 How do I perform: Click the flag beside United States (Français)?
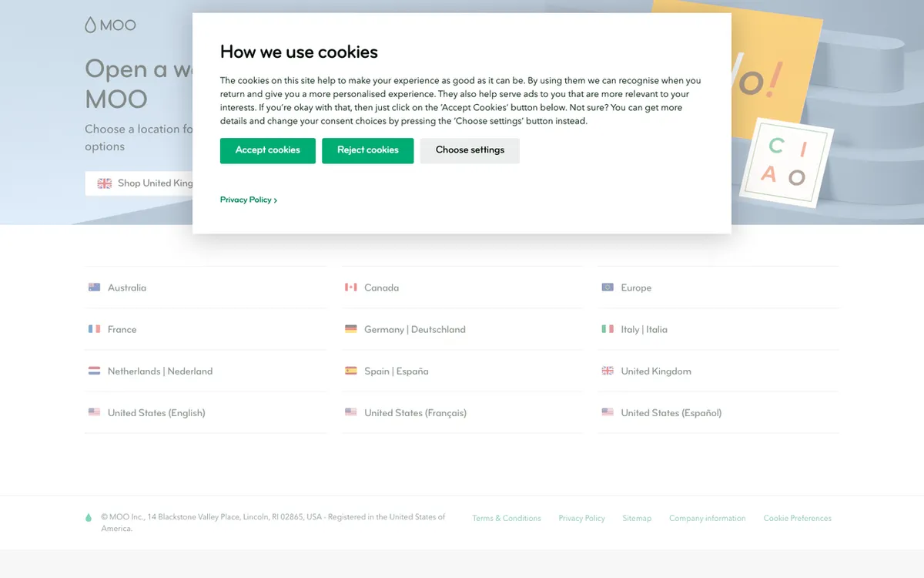coord(351,412)
